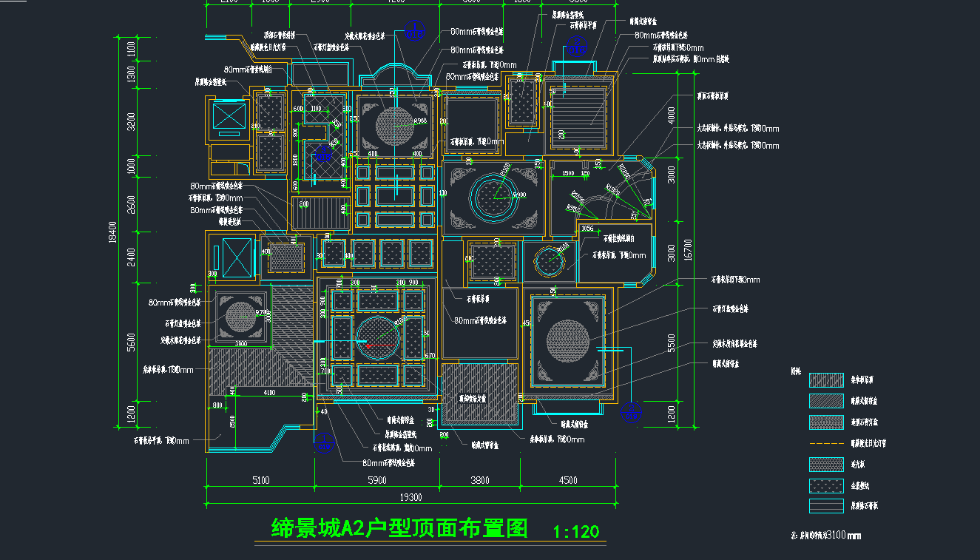Select the 5600 vertical dimension
This screenshot has height=560, width=980.
pyautogui.click(x=131, y=342)
